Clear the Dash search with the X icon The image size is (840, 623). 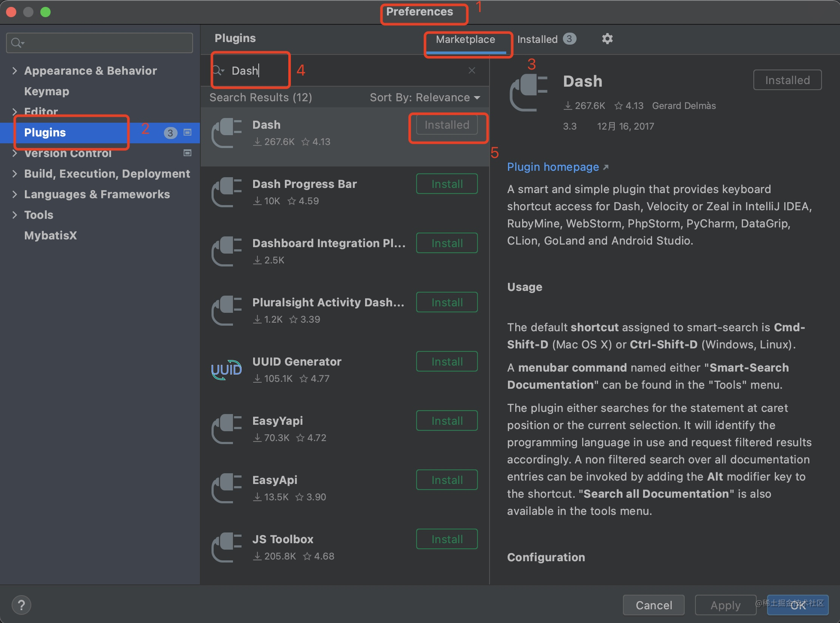(472, 70)
